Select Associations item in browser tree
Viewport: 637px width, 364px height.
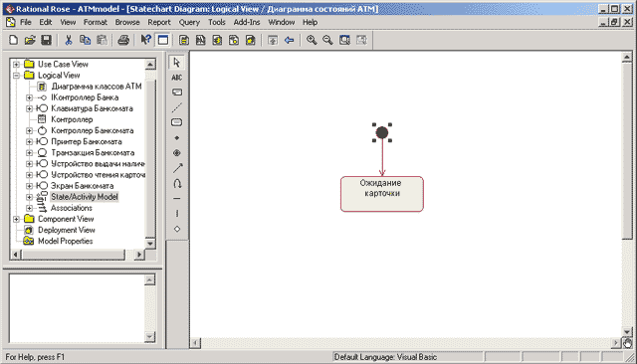[x=72, y=208]
